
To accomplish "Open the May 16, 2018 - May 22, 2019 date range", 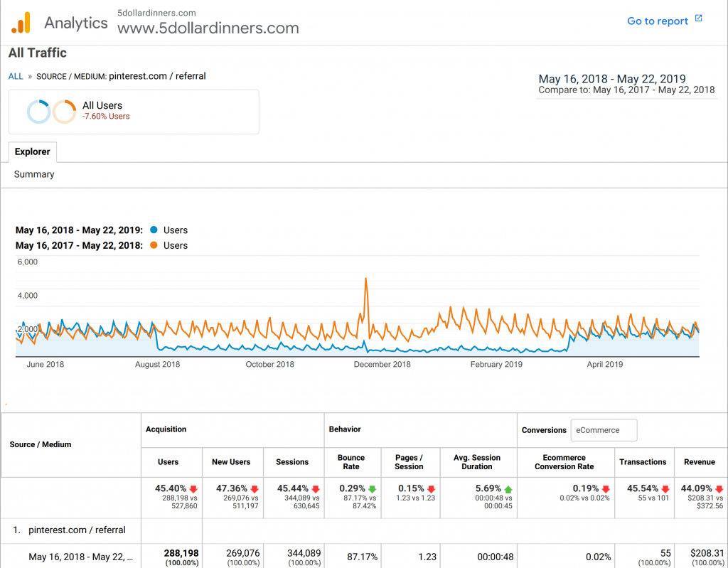I will 612,78.
